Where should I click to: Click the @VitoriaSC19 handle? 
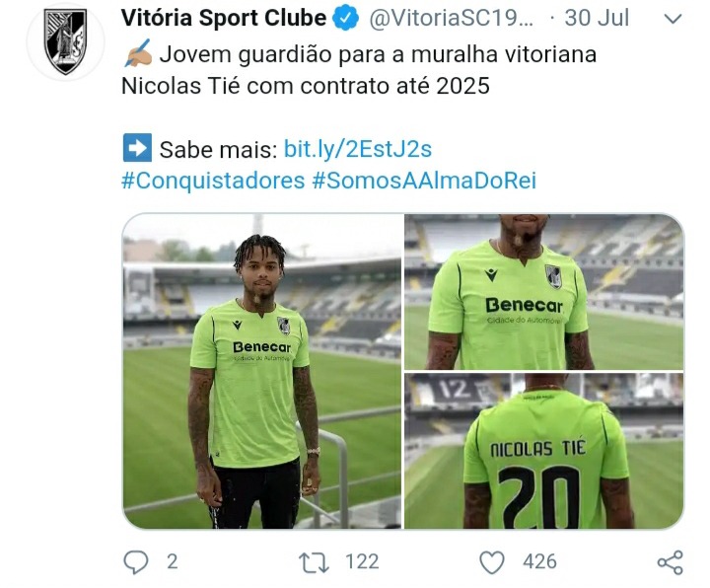[452, 18]
